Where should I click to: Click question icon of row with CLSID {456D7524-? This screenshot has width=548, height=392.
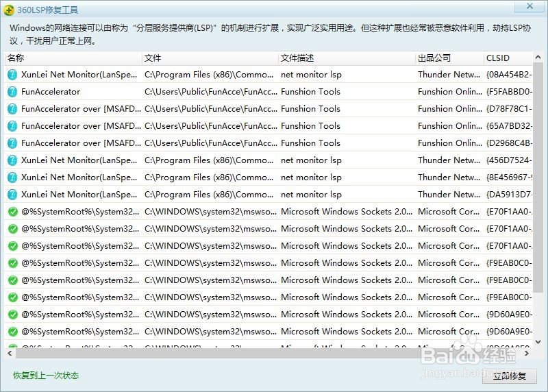click(12, 160)
